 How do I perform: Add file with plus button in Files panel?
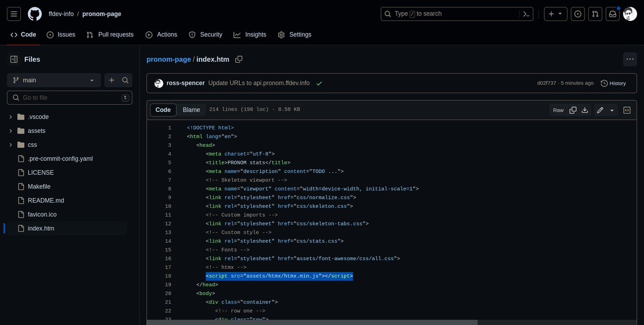tap(112, 80)
